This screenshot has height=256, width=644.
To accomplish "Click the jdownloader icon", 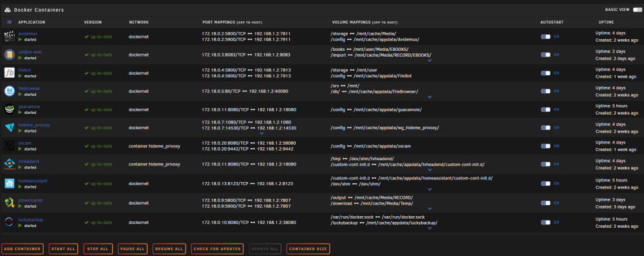I will [x=9, y=203].
